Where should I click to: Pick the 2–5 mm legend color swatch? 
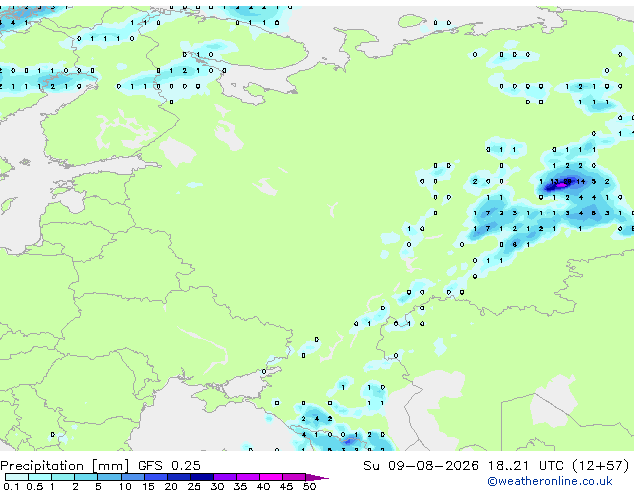[x=86, y=477]
